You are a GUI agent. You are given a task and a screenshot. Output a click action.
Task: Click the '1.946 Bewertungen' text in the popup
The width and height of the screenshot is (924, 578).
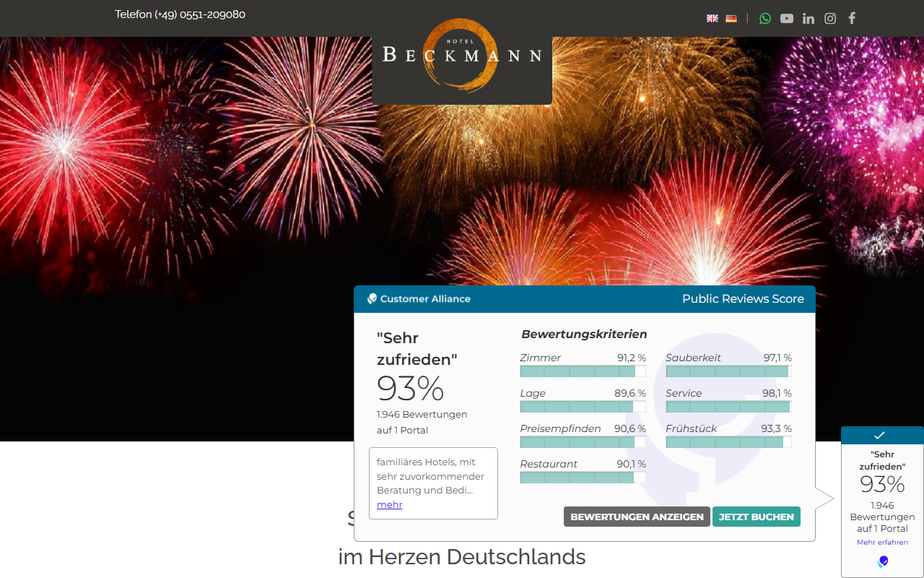click(422, 415)
